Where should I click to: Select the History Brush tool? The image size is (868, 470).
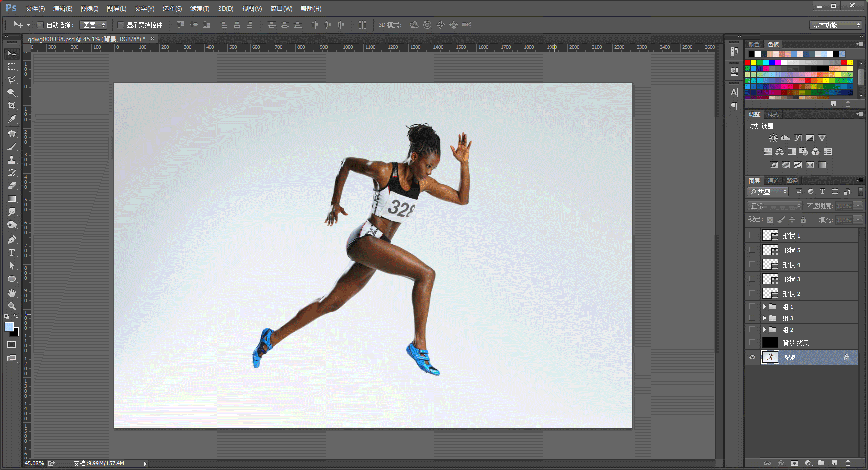(x=12, y=173)
